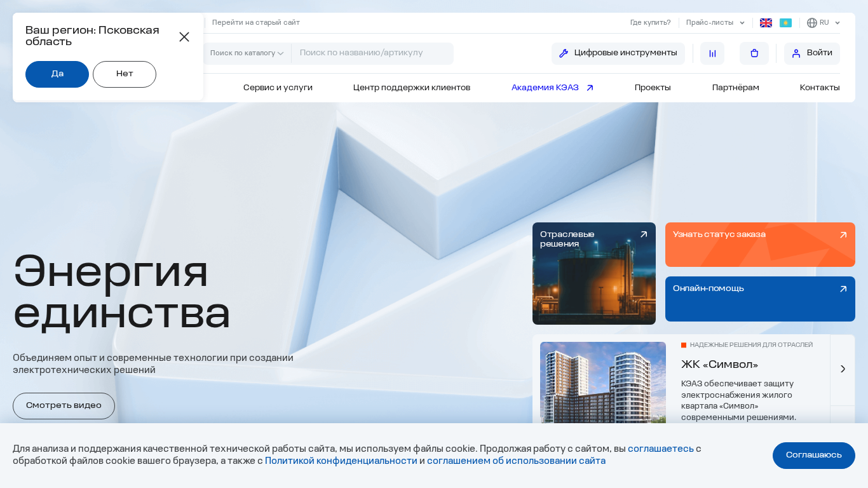
Task: Accept cookies with Соглашаюсь
Action: [x=814, y=456]
